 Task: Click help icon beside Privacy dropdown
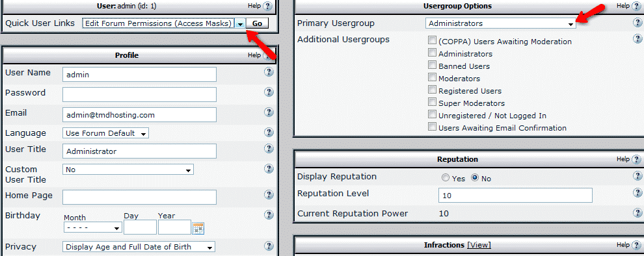(269, 246)
